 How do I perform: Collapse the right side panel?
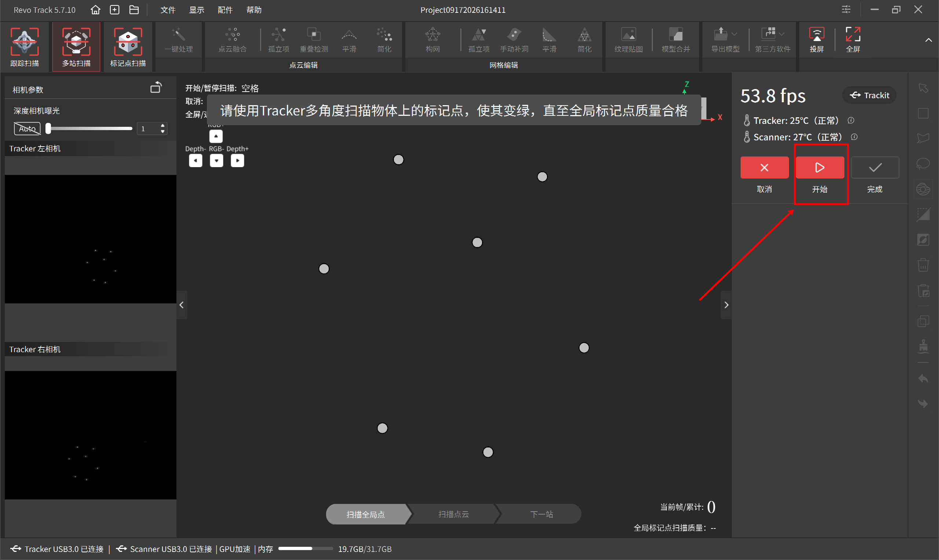[726, 305]
